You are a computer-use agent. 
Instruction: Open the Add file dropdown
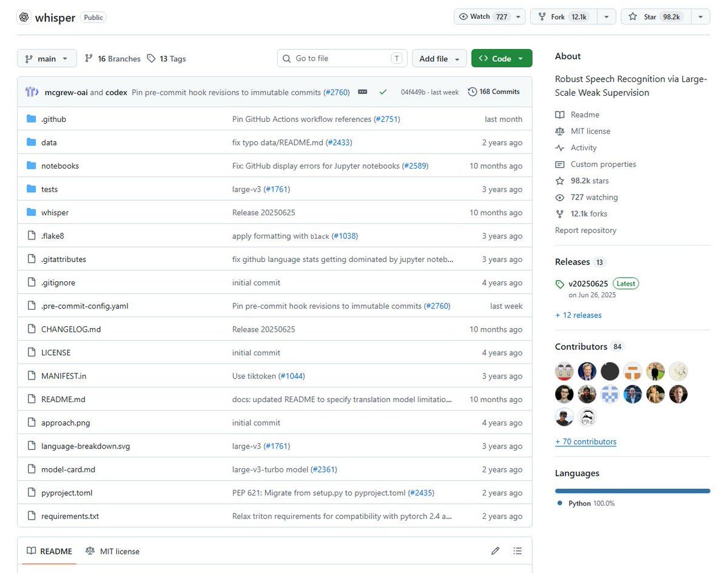click(439, 58)
